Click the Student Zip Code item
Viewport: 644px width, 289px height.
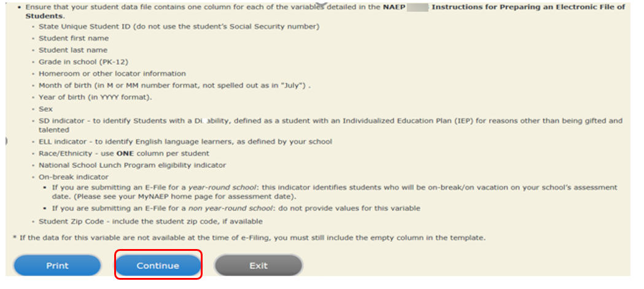[150, 221]
